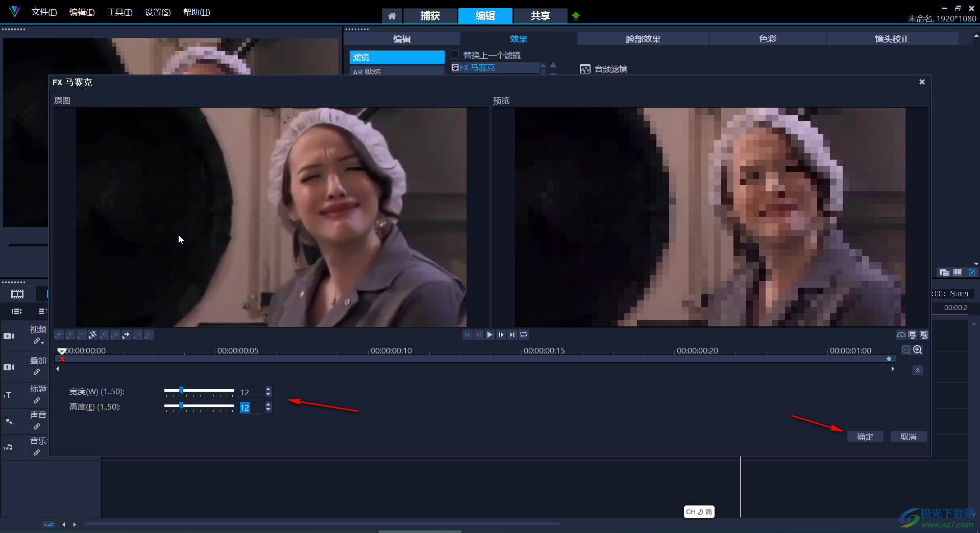
Task: Select FX 马赛克 in applied filters list
Action: click(495, 67)
